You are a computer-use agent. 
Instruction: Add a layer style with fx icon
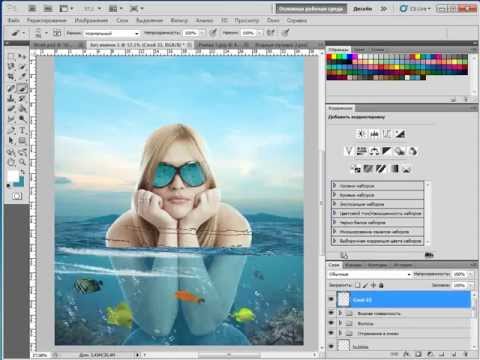pos(406,354)
